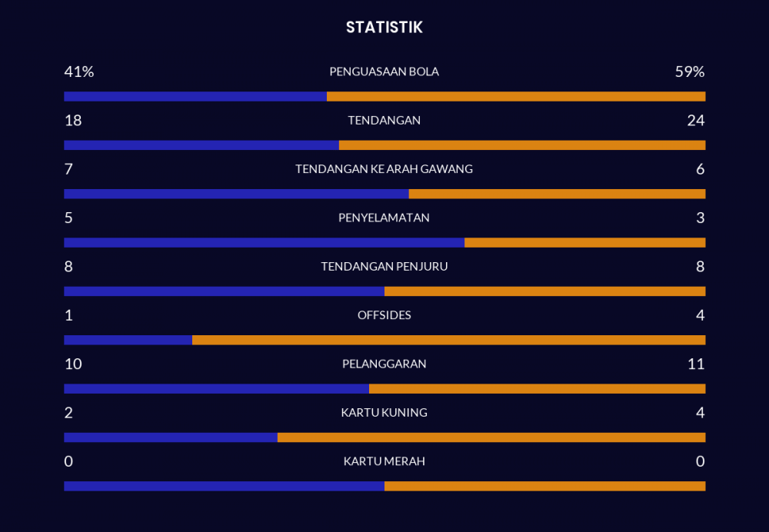Click orange segment of Tendangan bar
This screenshot has height=532, width=769.
coord(522,145)
